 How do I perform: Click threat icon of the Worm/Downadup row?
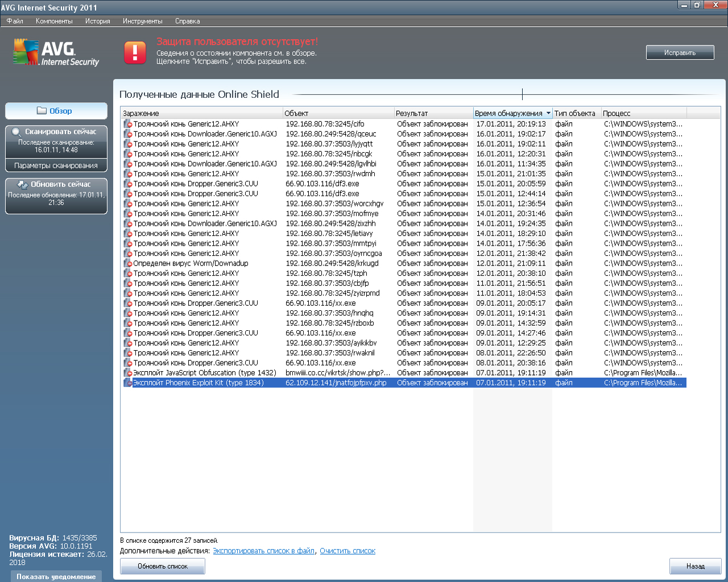pos(128,263)
